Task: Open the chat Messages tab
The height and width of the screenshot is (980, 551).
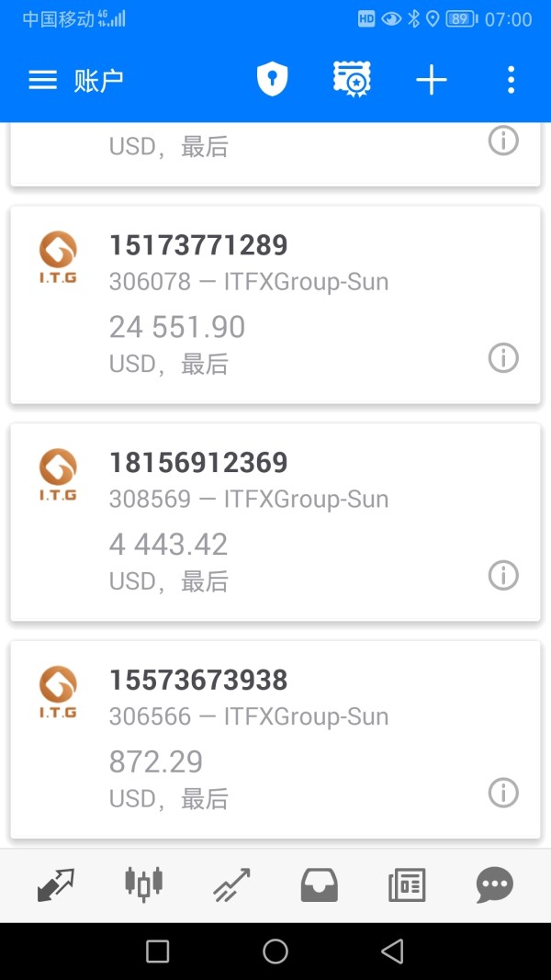Action: [x=495, y=885]
